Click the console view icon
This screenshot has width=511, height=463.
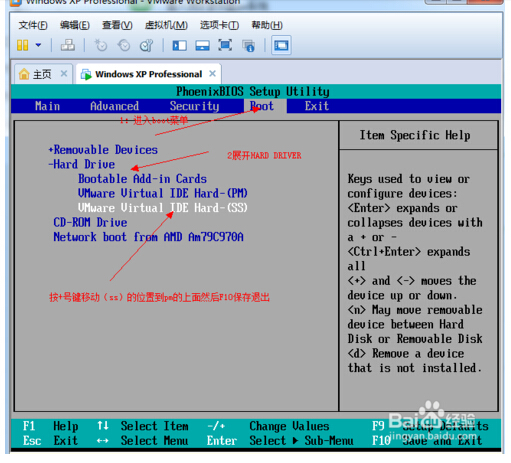[x=281, y=45]
